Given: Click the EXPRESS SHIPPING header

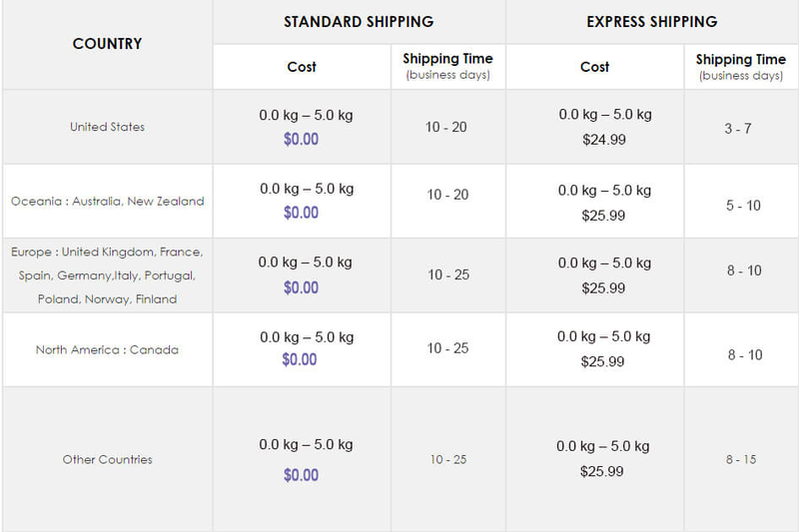Looking at the screenshot, I should [651, 21].
